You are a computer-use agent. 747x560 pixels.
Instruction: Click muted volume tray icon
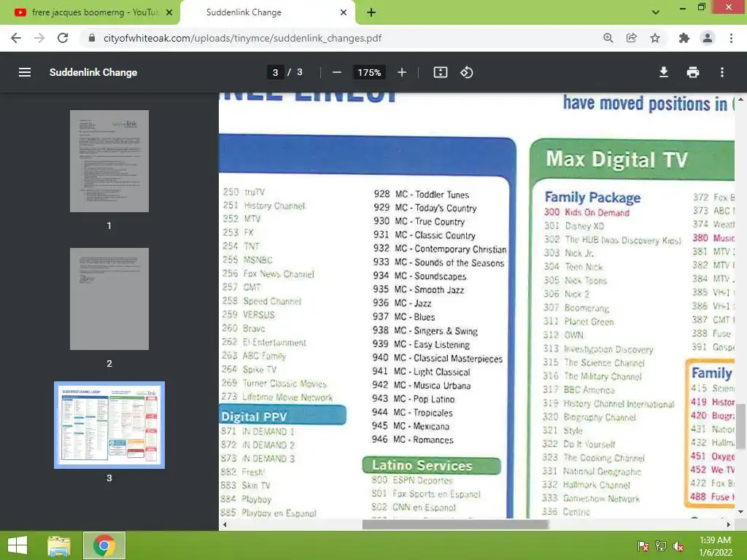[678, 546]
